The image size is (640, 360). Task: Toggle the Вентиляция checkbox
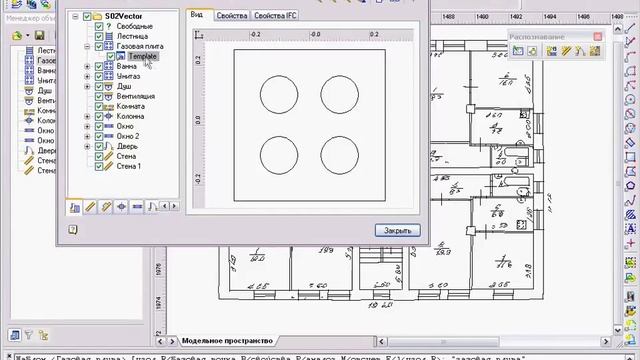pos(99,96)
